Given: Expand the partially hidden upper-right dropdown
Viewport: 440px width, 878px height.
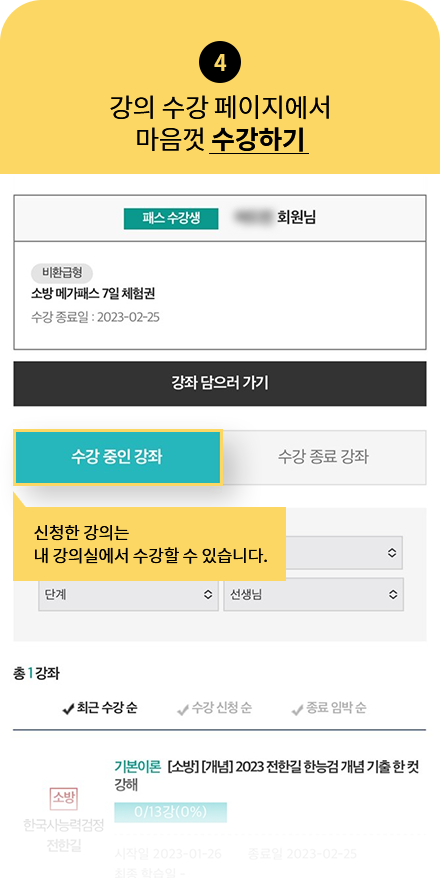Looking at the screenshot, I should [344, 553].
